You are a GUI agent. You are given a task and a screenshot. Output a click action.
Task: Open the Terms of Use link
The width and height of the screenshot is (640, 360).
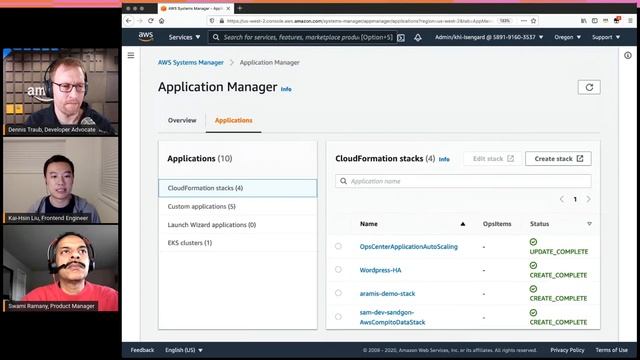pyautogui.click(x=611, y=350)
